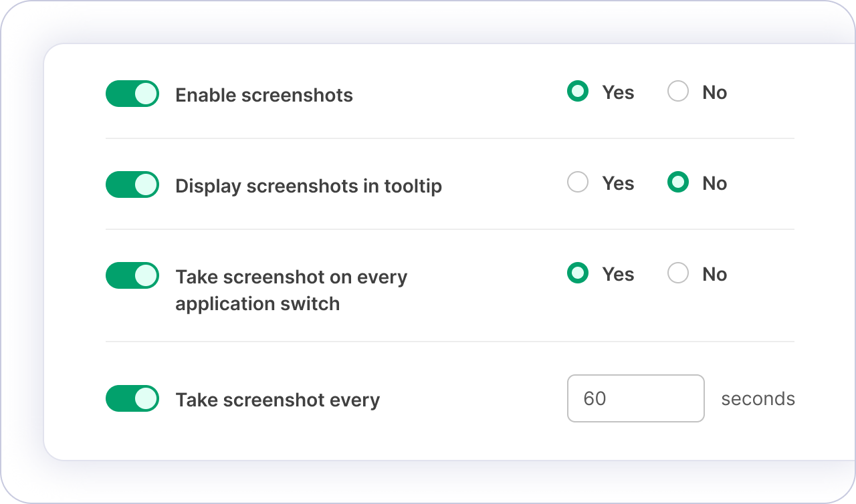
Task: Click the word Yes in the tooltip display row
Action: click(x=618, y=183)
